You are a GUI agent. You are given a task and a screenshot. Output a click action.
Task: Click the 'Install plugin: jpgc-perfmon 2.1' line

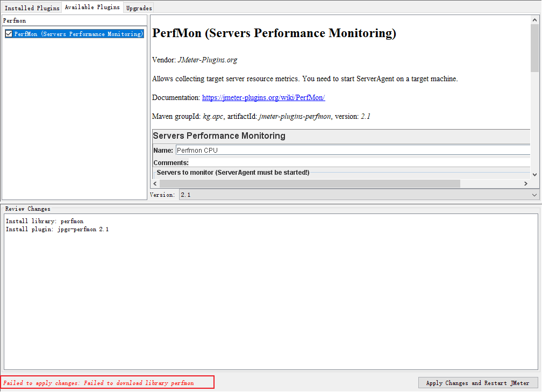[x=58, y=230]
